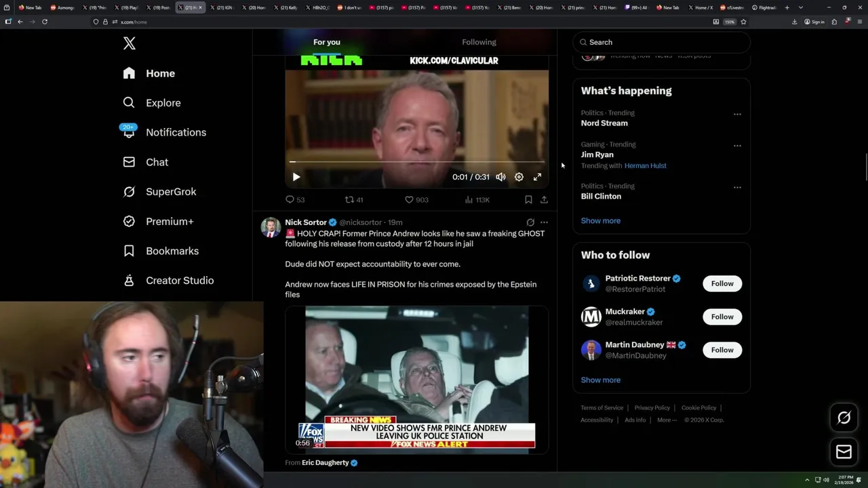Enter fullscreen on the video player
Screen dimensions: 868x488
(537, 177)
